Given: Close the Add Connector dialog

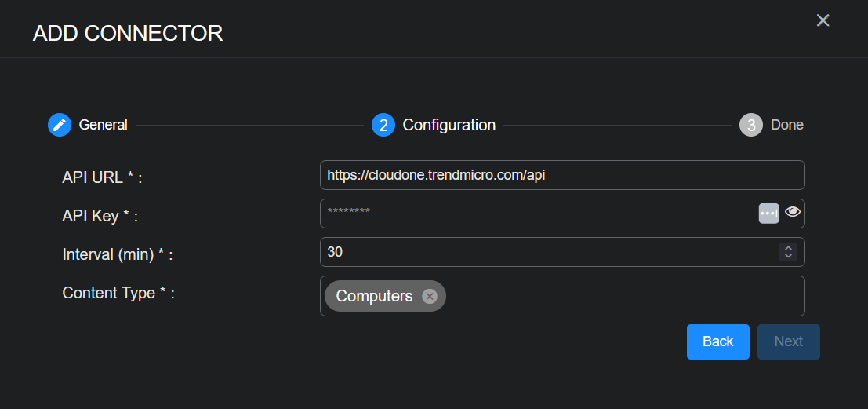Looking at the screenshot, I should 823,20.
